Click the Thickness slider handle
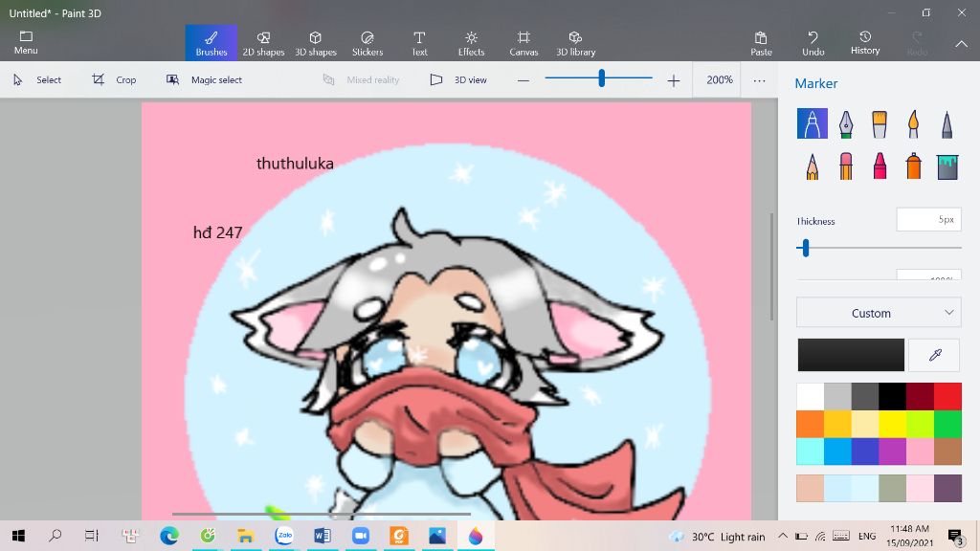The width and height of the screenshot is (980, 551). click(x=806, y=248)
